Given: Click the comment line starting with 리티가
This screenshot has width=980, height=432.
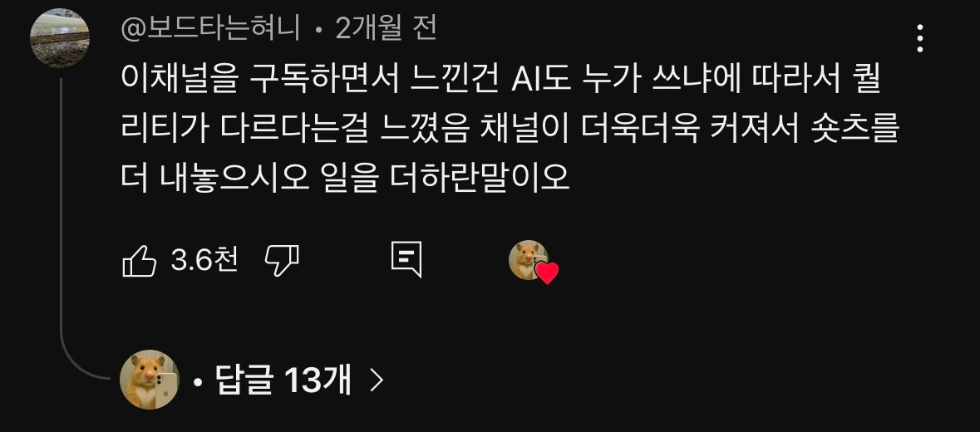Looking at the screenshot, I should [510, 131].
